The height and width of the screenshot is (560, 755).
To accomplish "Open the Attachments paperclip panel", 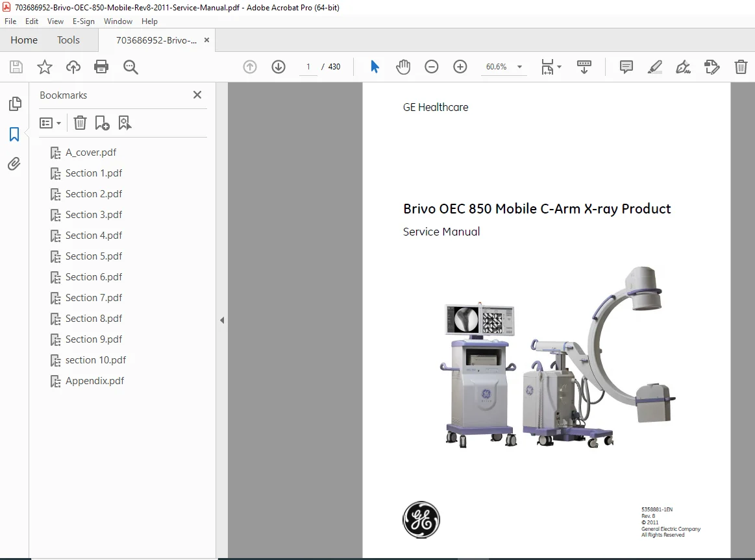I will coord(14,164).
